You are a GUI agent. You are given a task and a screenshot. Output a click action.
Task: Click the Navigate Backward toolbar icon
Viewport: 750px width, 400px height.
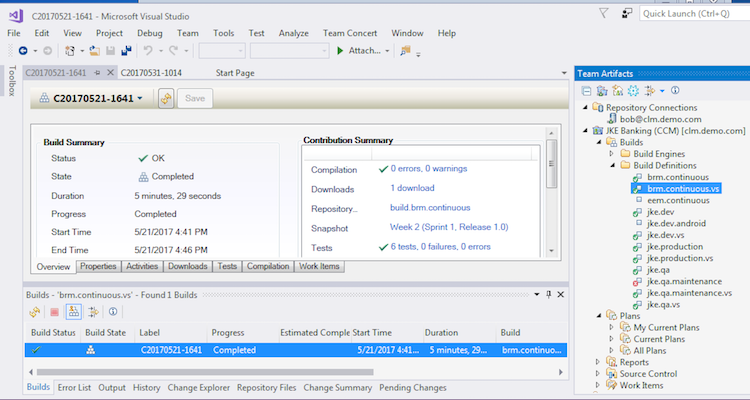(22, 50)
